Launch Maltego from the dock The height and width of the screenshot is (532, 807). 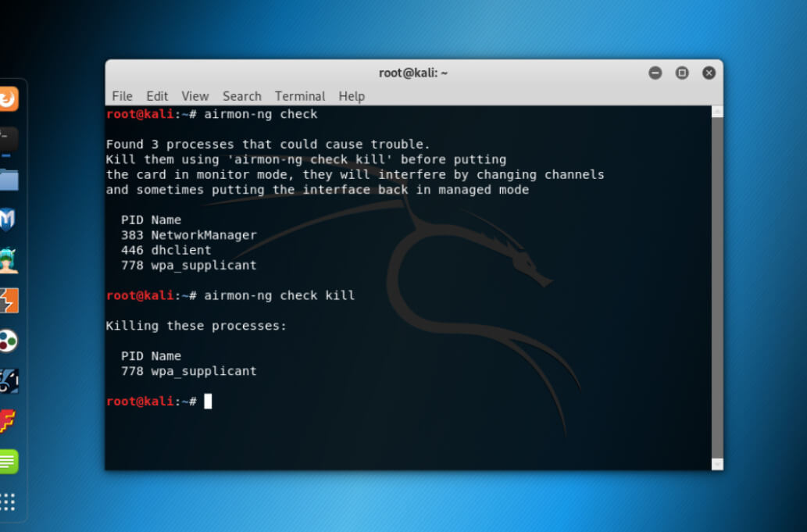(x=9, y=381)
